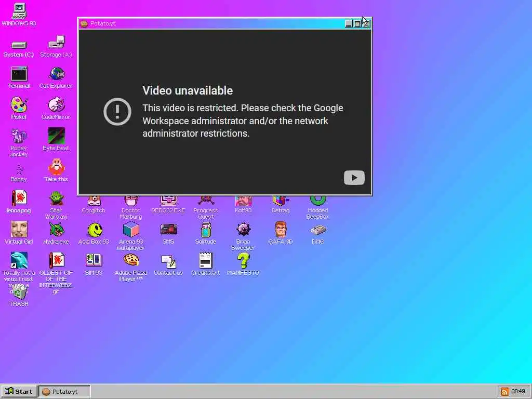Launch Acid Box 93 smiley icon

click(94, 230)
